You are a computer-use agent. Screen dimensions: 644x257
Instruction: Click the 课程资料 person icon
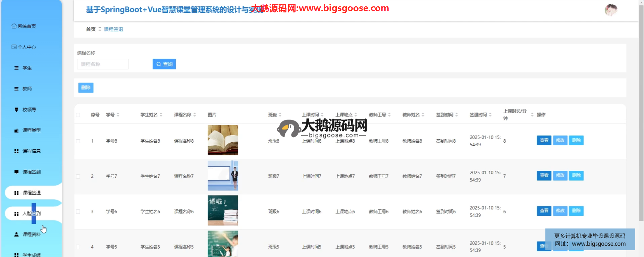click(16, 235)
